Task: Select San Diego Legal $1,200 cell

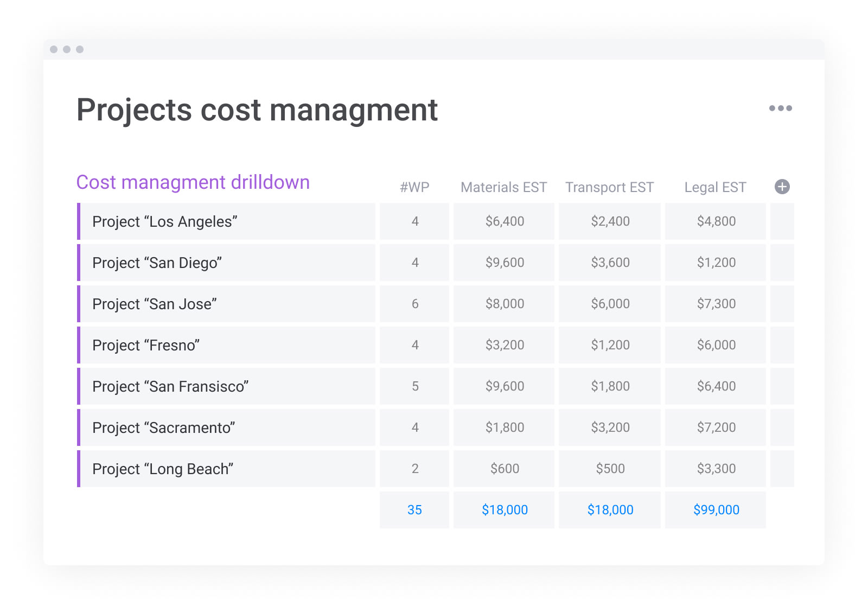Action: click(x=716, y=263)
